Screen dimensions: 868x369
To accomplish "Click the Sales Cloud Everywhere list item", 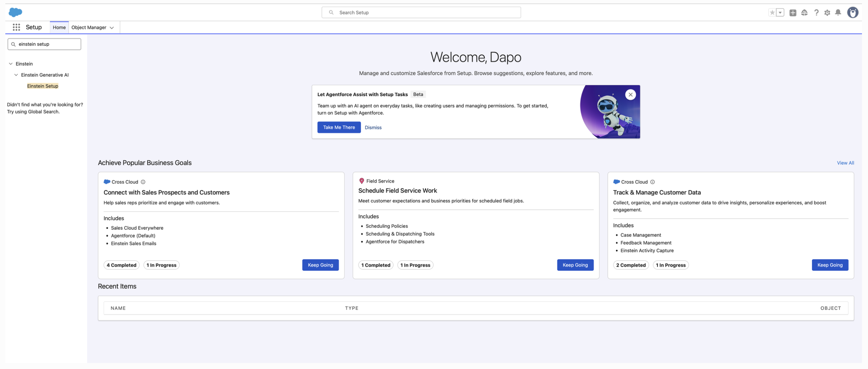I will [137, 228].
